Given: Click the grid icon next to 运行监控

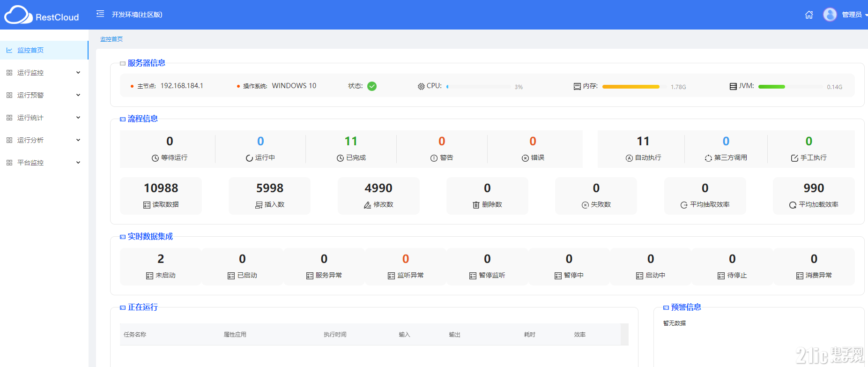Looking at the screenshot, I should (x=9, y=73).
